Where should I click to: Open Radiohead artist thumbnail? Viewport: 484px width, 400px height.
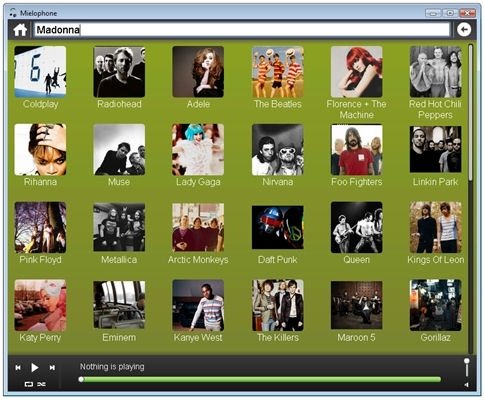119,72
